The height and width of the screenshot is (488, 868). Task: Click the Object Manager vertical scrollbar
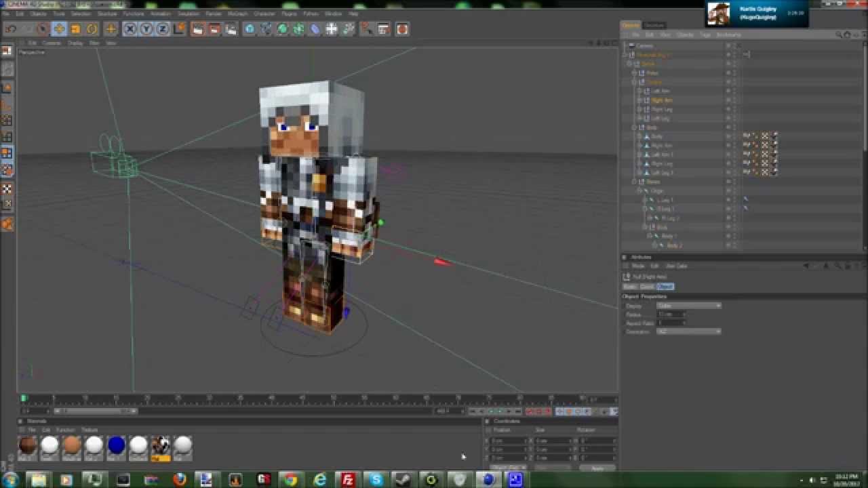coord(865,95)
